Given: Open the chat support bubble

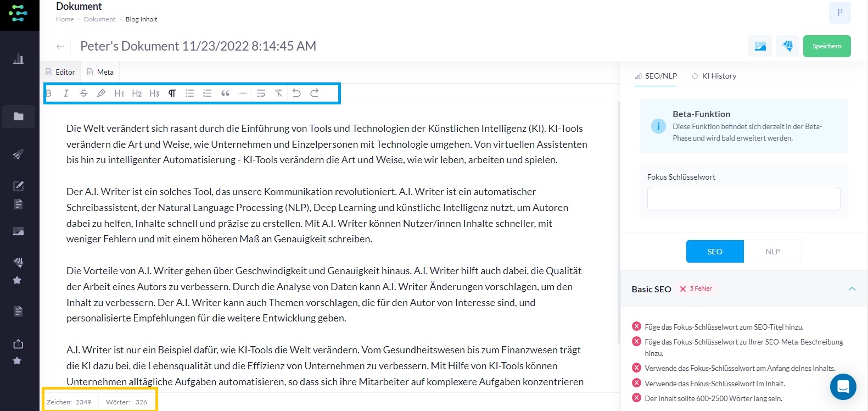Looking at the screenshot, I should coord(843,387).
